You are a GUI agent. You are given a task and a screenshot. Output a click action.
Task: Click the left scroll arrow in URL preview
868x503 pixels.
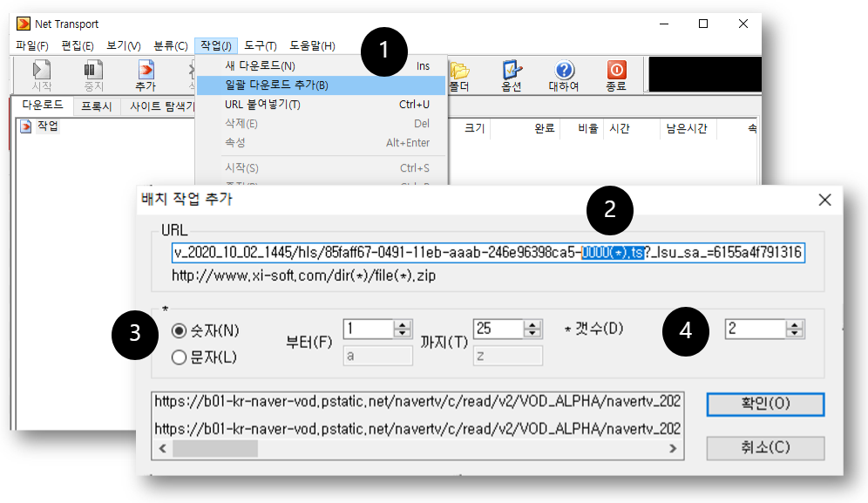163,449
